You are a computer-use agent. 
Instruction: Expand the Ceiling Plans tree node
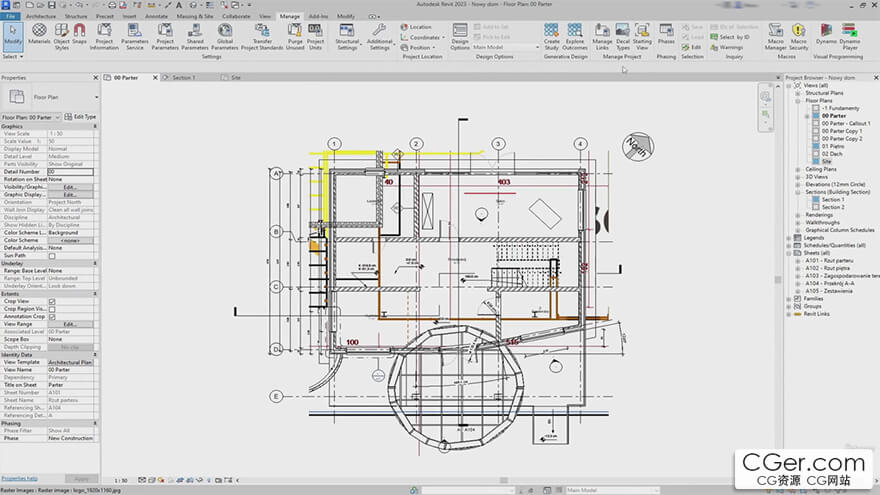click(799, 169)
